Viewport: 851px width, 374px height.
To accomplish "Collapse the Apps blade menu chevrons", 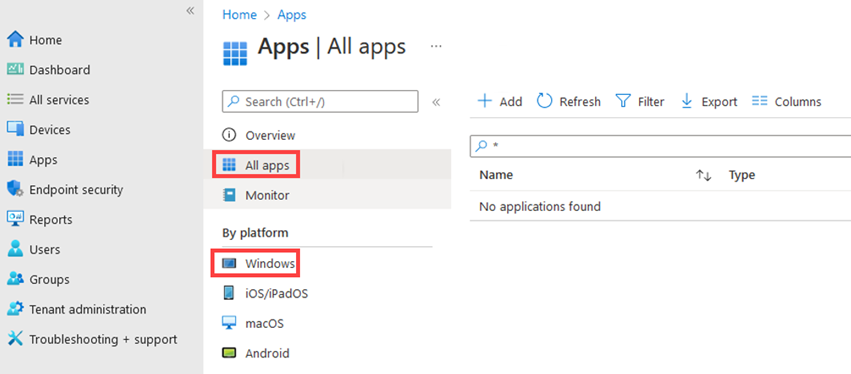I will [436, 102].
